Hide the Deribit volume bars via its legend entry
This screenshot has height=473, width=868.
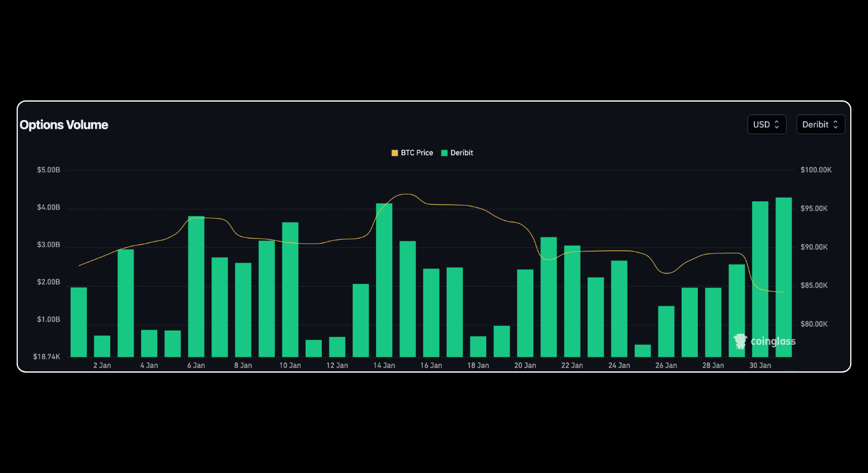[456, 152]
